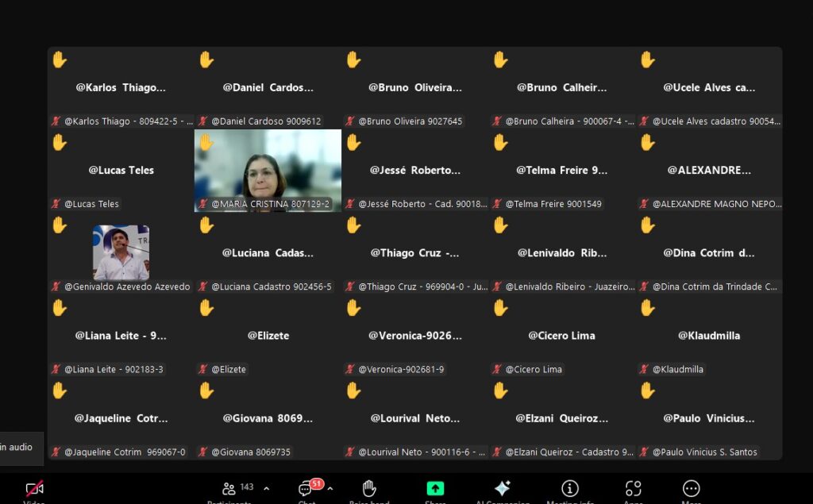Click raised hand icon on Veronica tile
Screen dimensions: 813x504
tap(353, 308)
